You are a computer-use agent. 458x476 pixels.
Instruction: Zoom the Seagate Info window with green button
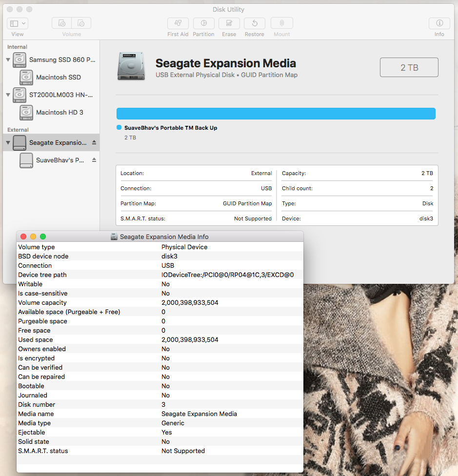43,237
